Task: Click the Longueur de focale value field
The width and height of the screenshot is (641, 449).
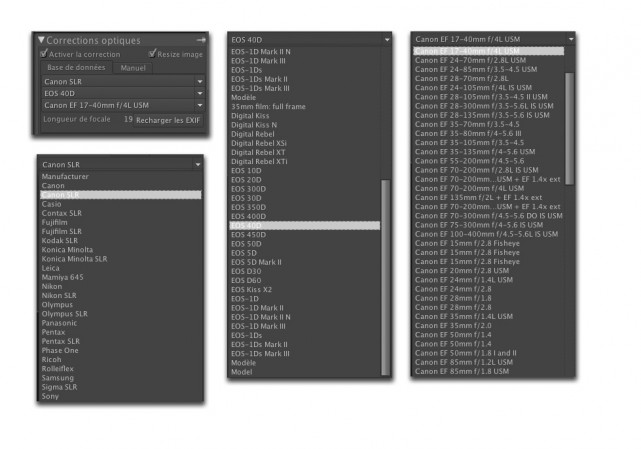Action: click(128, 119)
